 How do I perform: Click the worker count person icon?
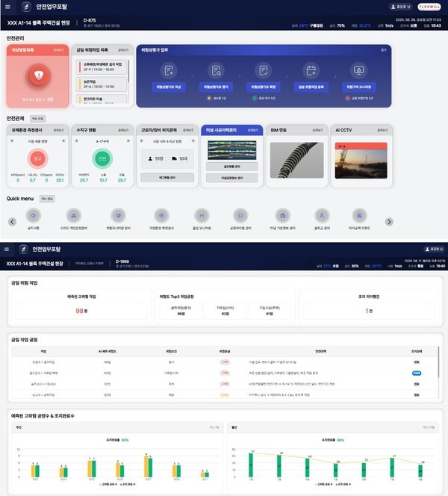coord(150,159)
